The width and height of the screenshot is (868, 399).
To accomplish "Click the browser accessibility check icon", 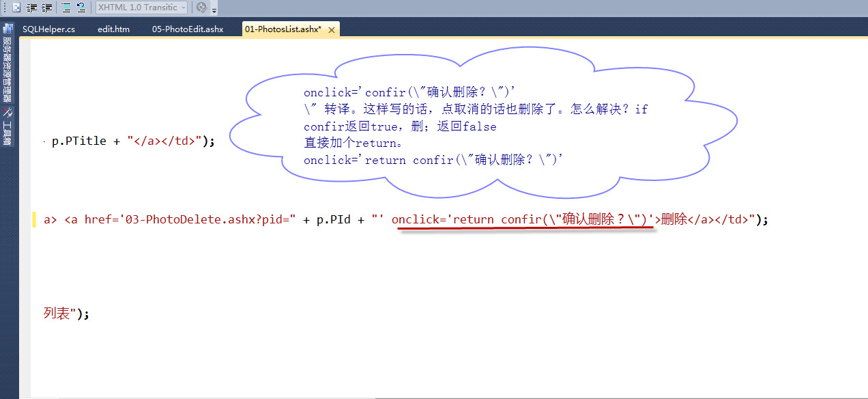I will (x=202, y=8).
